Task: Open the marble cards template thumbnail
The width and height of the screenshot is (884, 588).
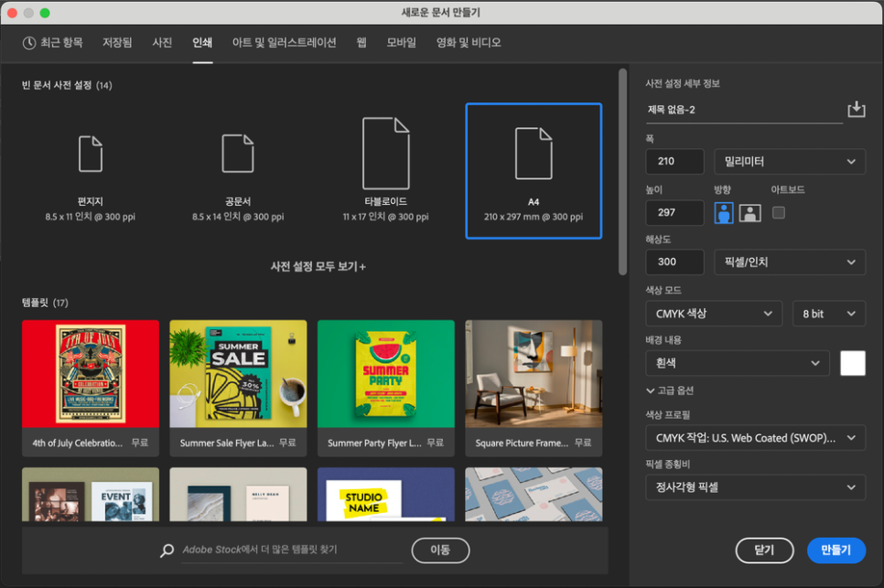Action: [x=238, y=494]
